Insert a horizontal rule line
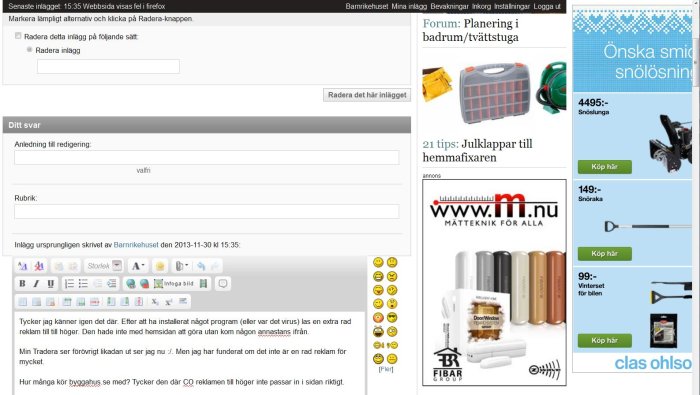 coord(183,302)
